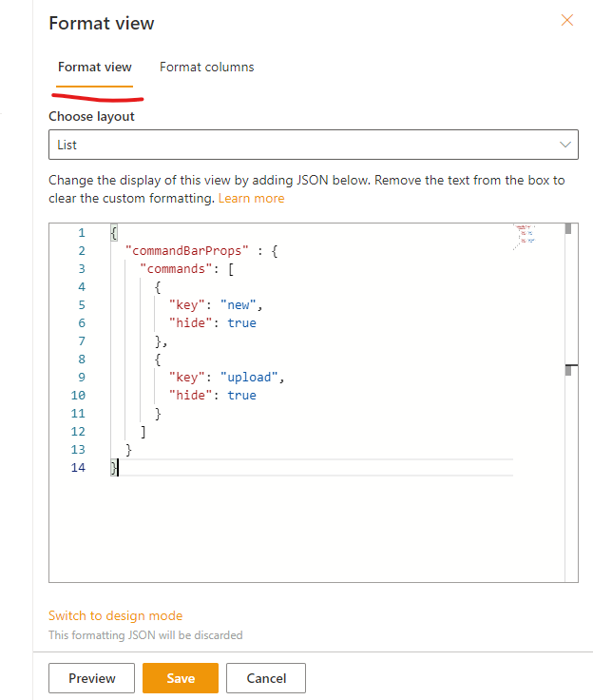This screenshot has height=700, width=593.
Task: Click the JSON editor vertical scrollbar
Action: 571,402
